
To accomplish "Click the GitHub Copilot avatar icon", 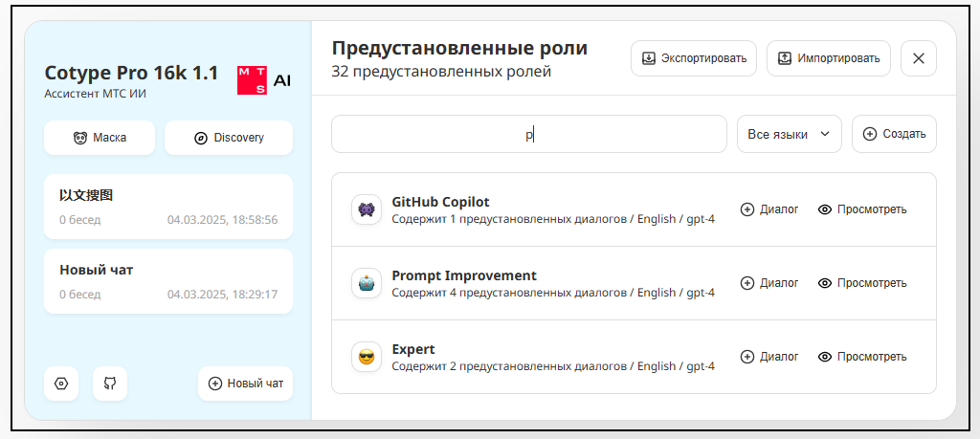I will pyautogui.click(x=367, y=209).
